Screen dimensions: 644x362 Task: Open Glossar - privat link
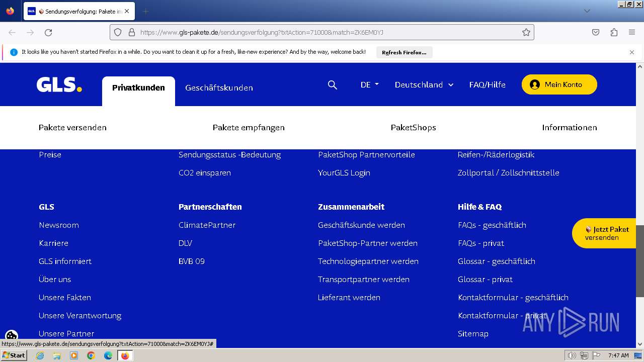pos(486,280)
